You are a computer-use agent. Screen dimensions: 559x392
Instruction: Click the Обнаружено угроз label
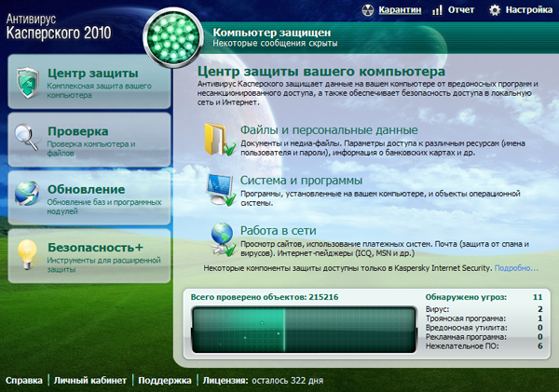pos(466,297)
